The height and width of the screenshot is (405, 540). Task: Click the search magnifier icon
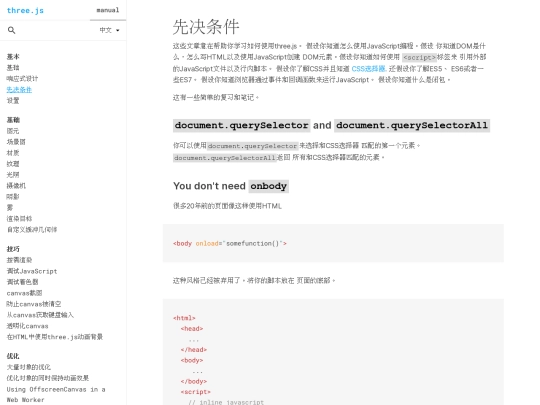tap(11, 30)
